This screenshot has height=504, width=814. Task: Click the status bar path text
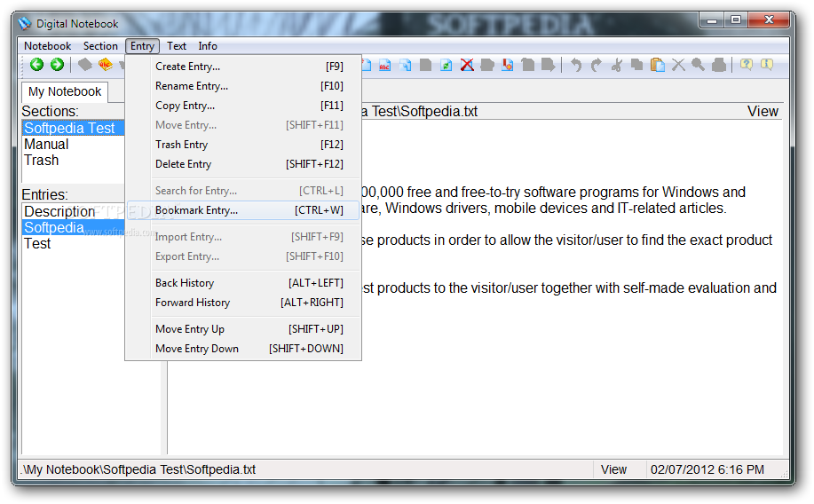(x=139, y=469)
